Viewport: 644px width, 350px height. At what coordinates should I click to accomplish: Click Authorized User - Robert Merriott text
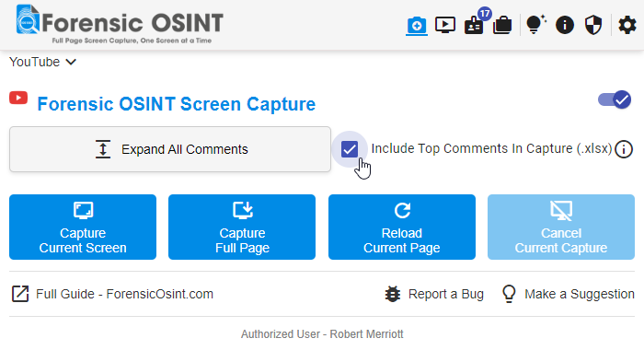pyautogui.click(x=322, y=334)
